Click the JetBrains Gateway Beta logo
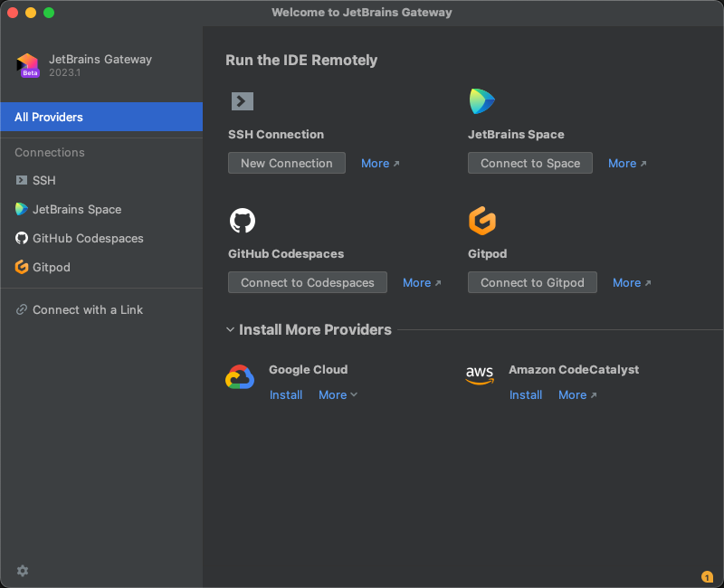 coord(28,65)
